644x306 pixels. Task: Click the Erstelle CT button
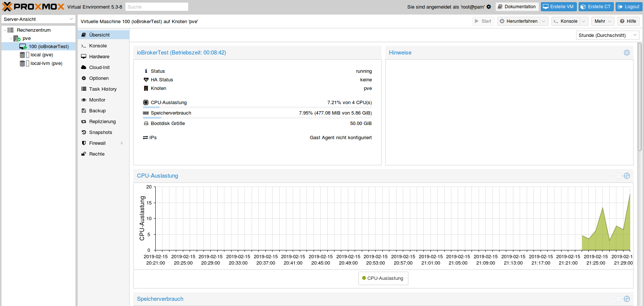(x=596, y=7)
